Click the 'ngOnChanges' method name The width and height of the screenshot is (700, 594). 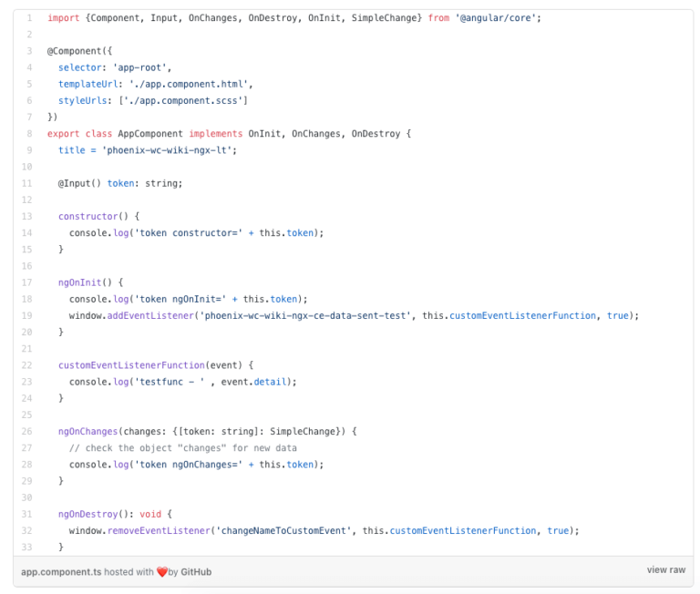point(87,431)
